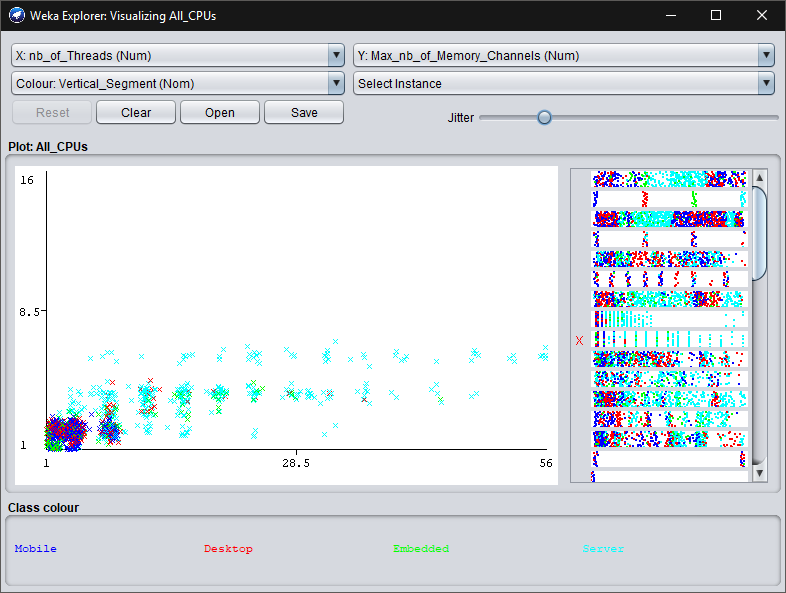
Task: Click the X axis maximum label 56
Action: [x=546, y=463]
